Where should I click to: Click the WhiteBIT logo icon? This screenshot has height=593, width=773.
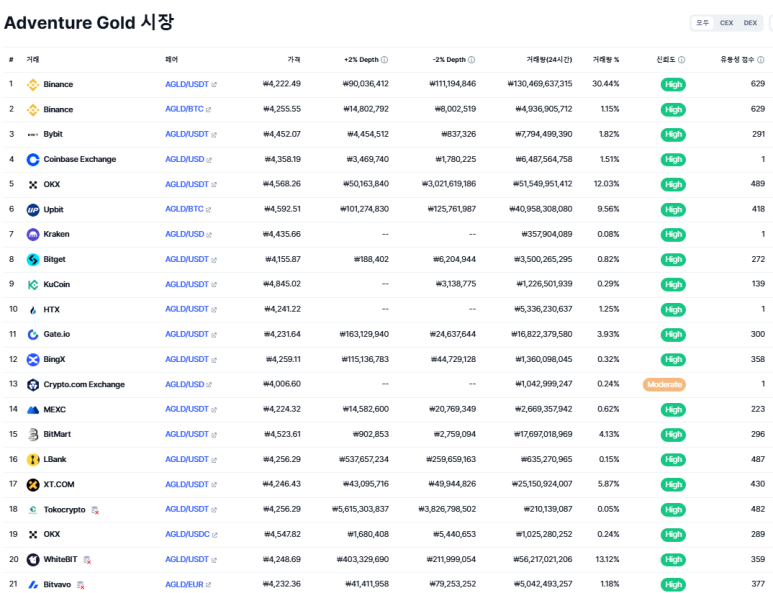[x=33, y=560]
